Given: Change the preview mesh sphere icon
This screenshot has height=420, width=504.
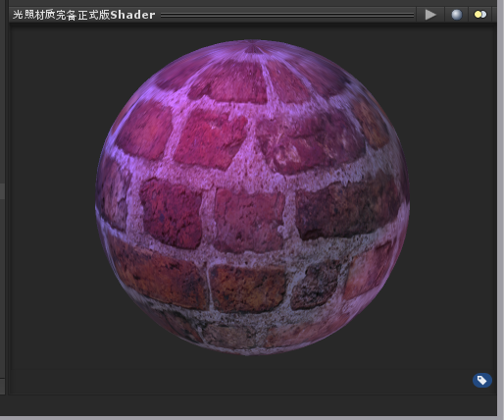Looking at the screenshot, I should (457, 15).
